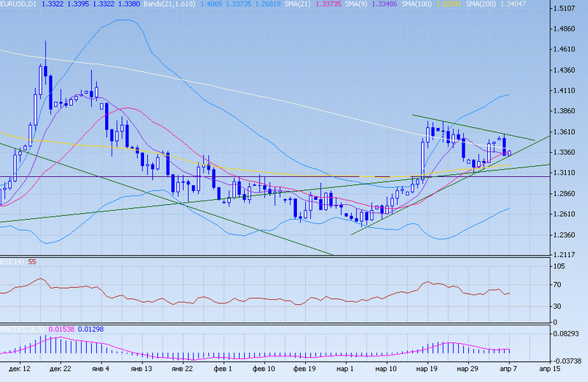This screenshot has width=588, height=382.
Task: Click the 1.4860 price axis label
Action: [570, 29]
